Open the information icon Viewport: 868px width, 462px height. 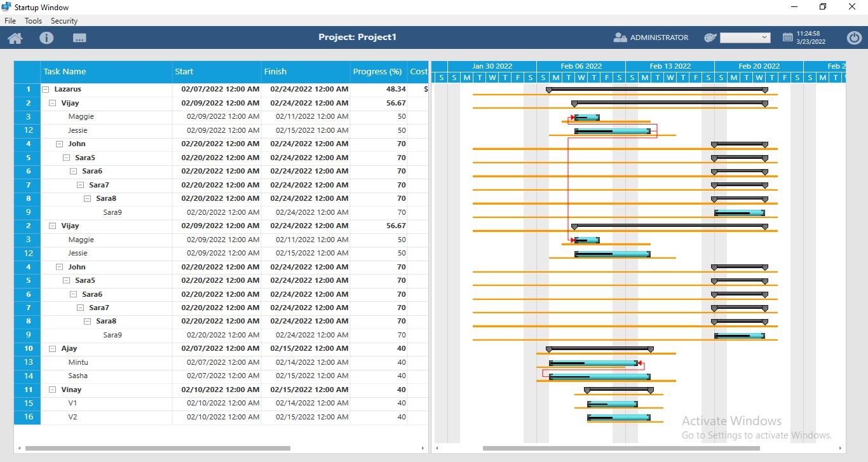pos(46,38)
